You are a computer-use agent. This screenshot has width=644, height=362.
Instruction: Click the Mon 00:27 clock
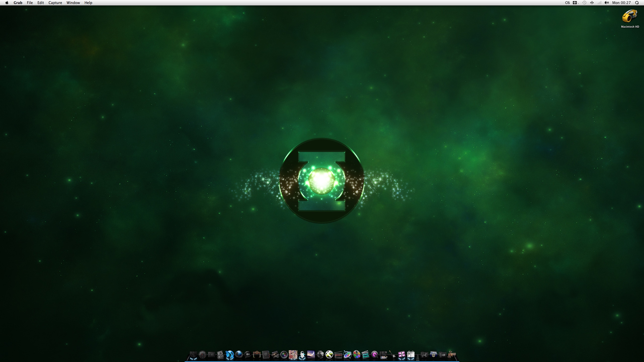[x=621, y=3]
